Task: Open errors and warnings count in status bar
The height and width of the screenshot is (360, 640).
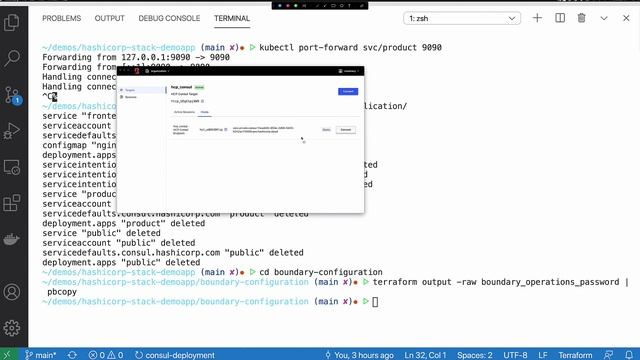Action: click(x=106, y=355)
